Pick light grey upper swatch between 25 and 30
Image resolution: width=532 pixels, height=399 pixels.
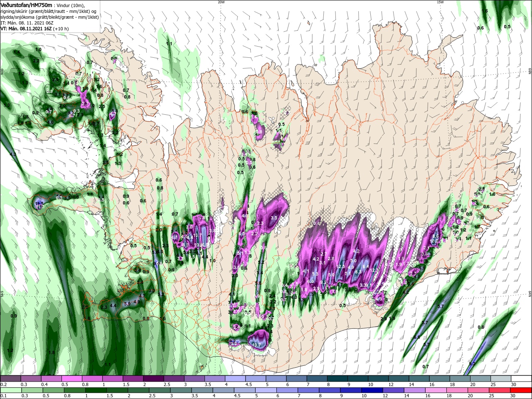[x=501, y=379]
